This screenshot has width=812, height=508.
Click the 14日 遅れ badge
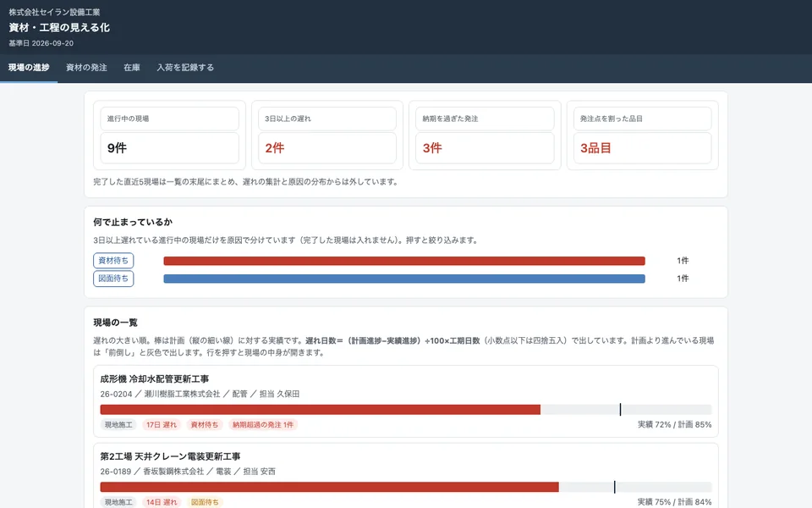tap(161, 502)
